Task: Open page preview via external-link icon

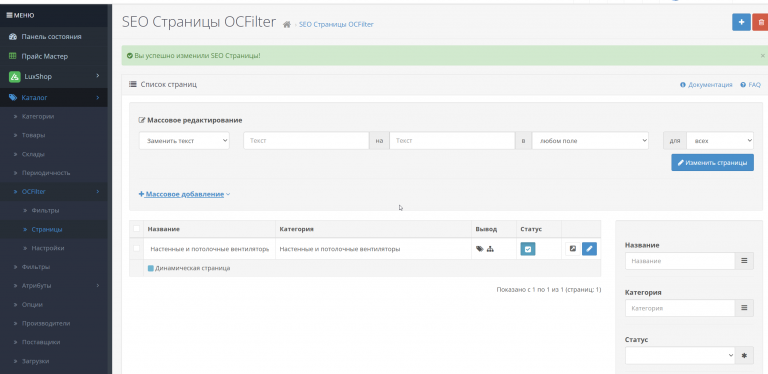Action: (x=573, y=249)
